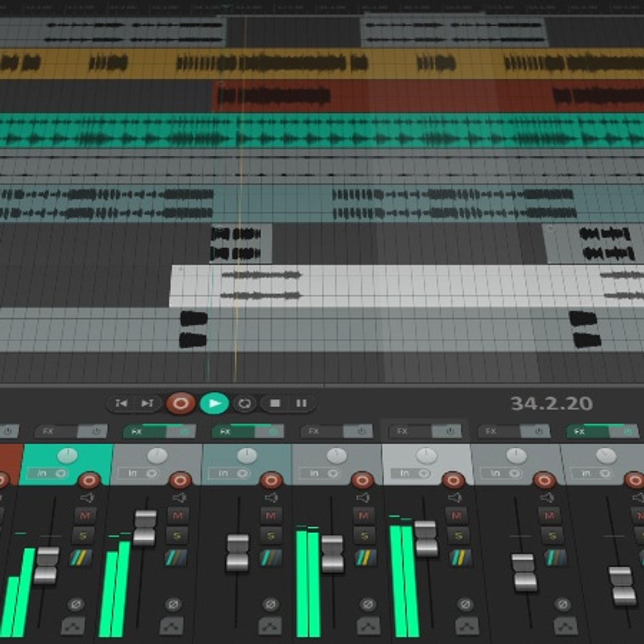This screenshot has height=644, width=644.
Task: Jump to project start with the skip-back button
Action: pos(121,403)
